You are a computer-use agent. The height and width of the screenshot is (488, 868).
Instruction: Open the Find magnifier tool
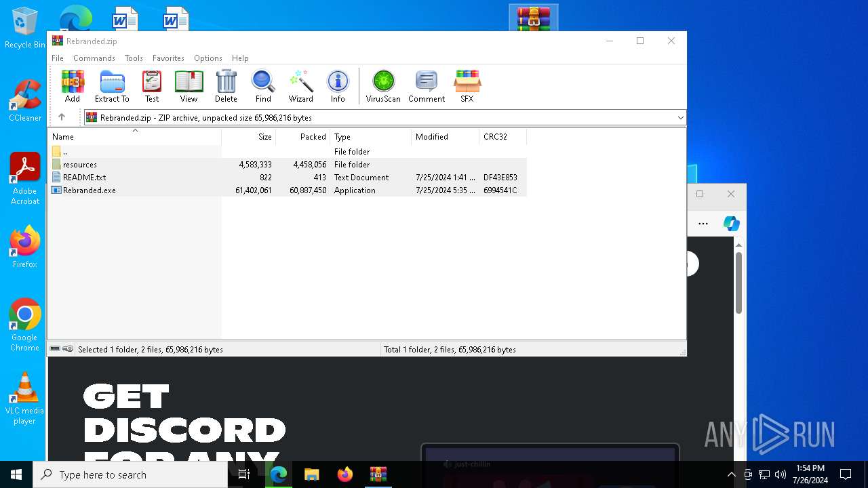263,86
